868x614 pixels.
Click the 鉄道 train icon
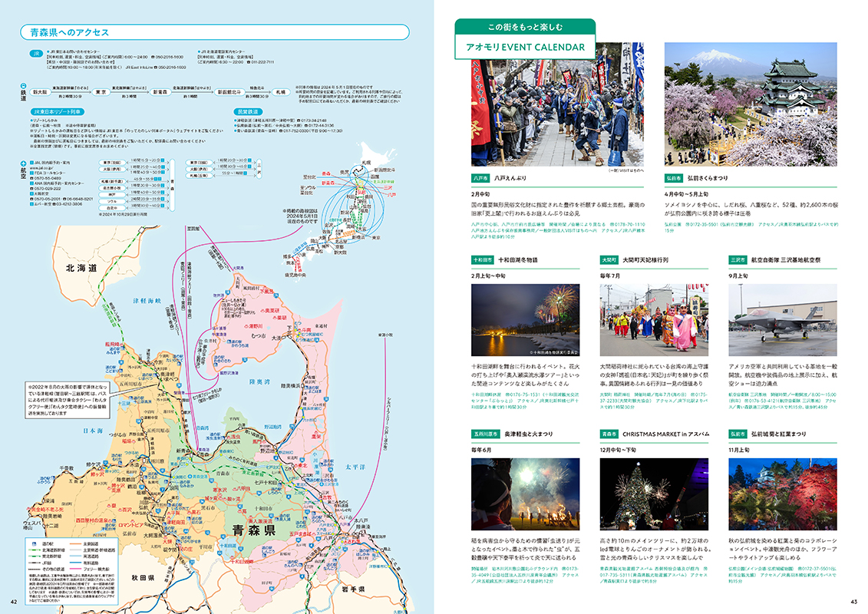click(23, 86)
